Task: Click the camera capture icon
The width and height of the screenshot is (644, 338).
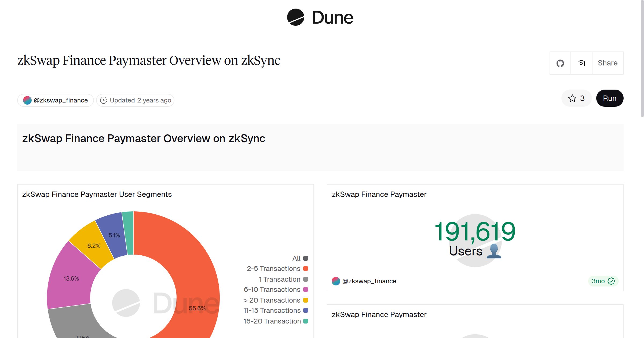Action: (x=581, y=63)
